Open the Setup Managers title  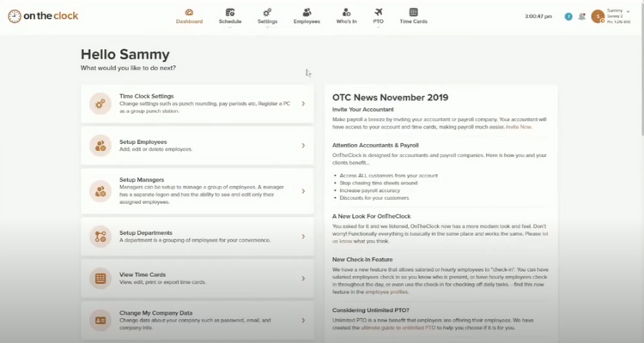[x=142, y=180]
